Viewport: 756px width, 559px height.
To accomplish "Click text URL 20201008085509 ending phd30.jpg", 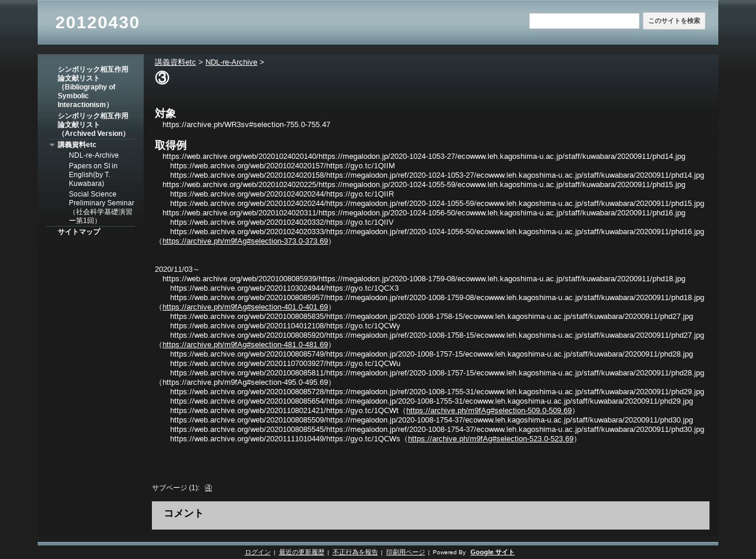I will (x=432, y=420).
